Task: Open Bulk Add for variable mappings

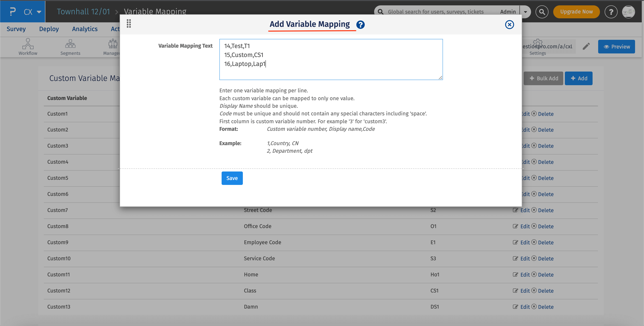Action: (543, 78)
